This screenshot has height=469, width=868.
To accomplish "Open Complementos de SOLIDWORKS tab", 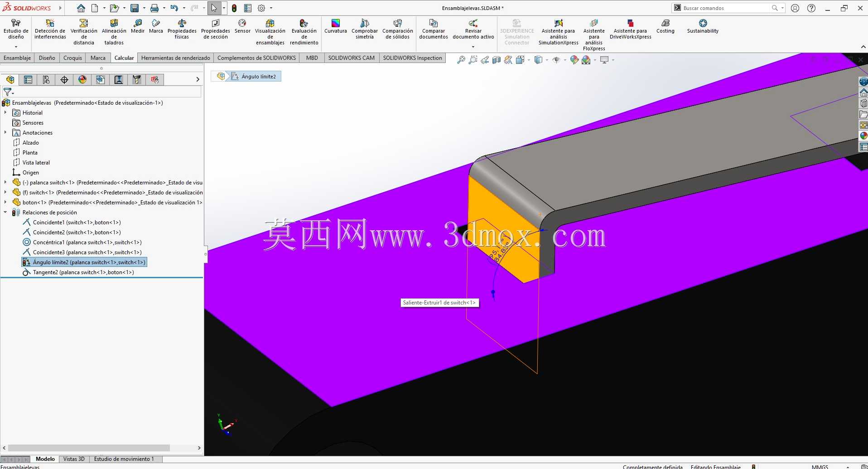I will click(256, 58).
